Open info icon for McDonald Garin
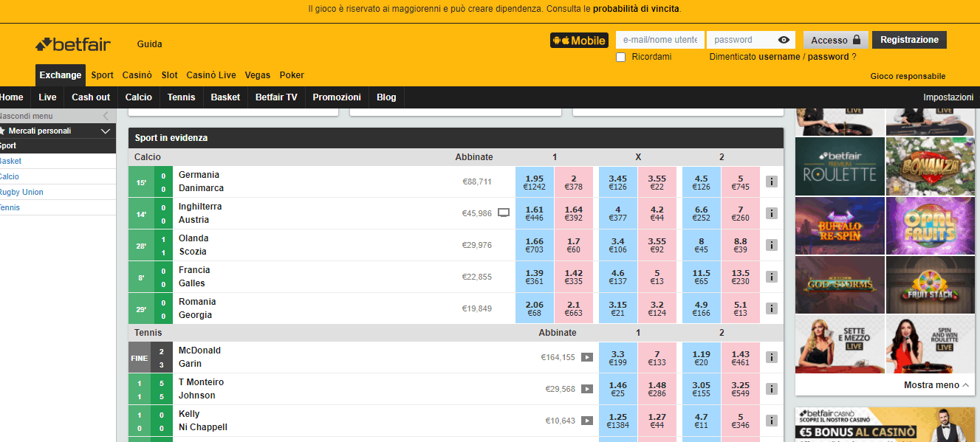The image size is (980, 442). pos(772,357)
